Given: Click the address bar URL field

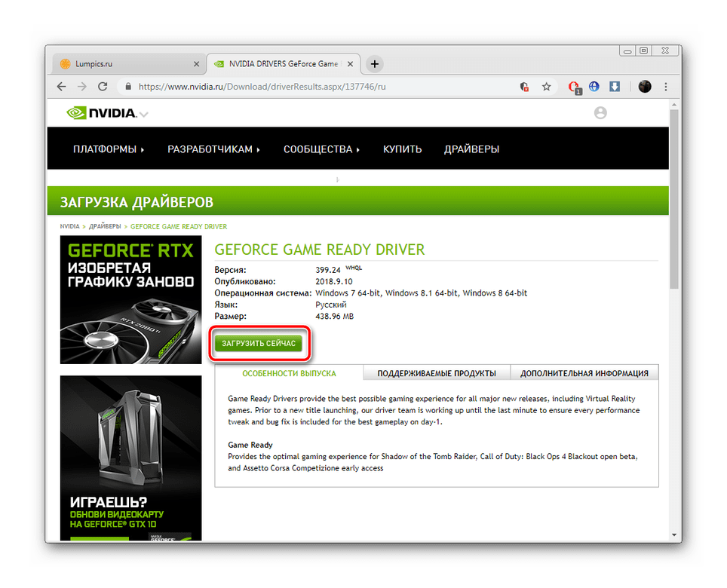Looking at the screenshot, I should 317,87.
